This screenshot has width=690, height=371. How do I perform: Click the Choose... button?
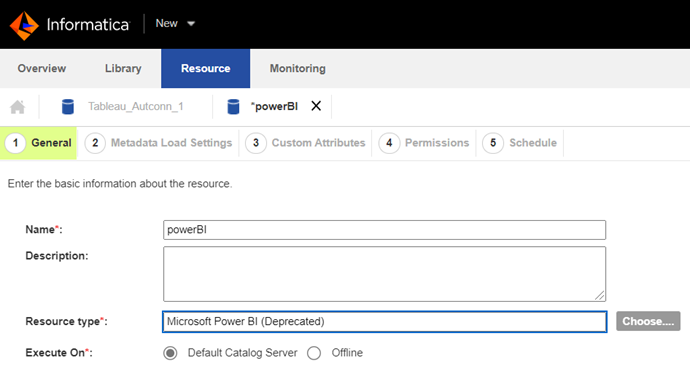click(x=648, y=321)
